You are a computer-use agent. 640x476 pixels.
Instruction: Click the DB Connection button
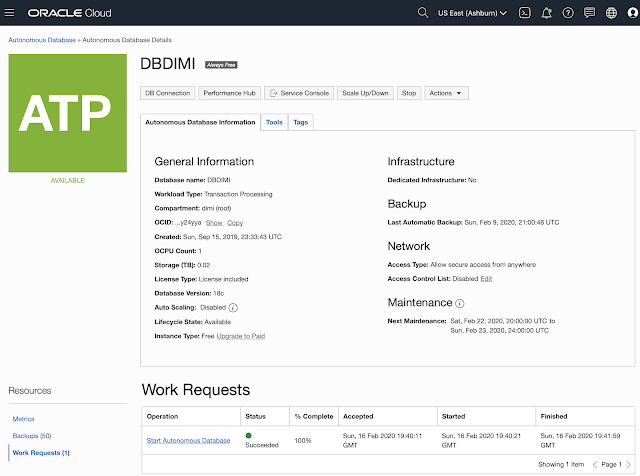168,93
